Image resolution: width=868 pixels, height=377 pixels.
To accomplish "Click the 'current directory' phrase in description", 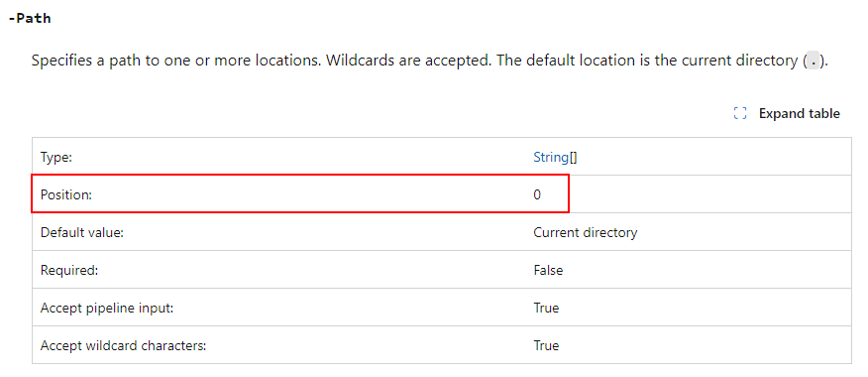I will click(x=739, y=61).
